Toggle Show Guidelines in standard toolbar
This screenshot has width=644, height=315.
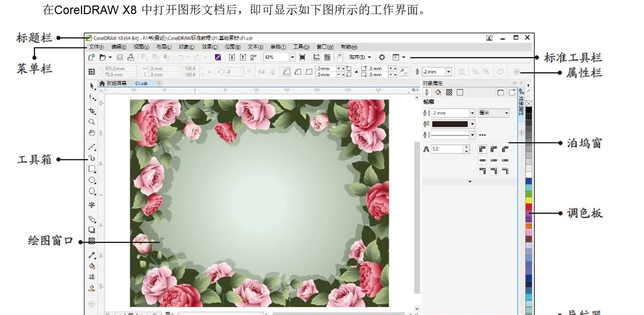coord(339,57)
